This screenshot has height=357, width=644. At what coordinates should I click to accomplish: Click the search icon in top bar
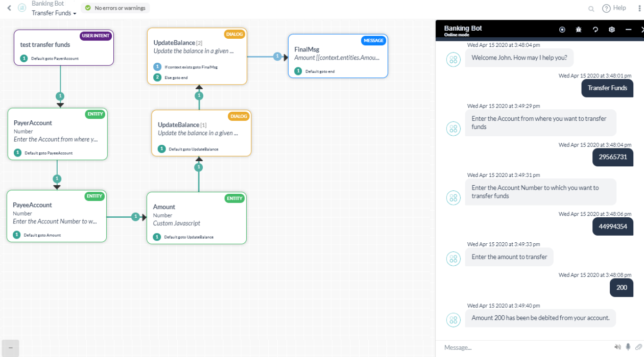(591, 9)
